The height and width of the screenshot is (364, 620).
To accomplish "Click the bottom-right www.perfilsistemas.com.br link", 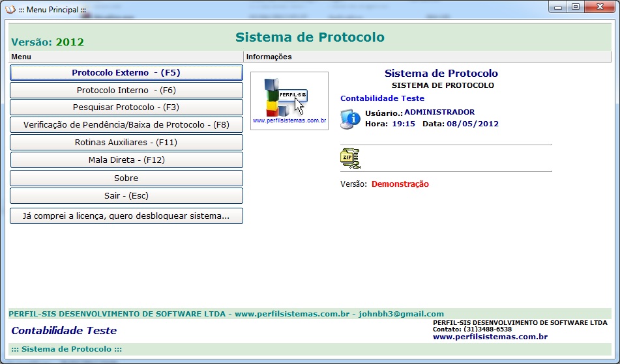I will 490,337.
